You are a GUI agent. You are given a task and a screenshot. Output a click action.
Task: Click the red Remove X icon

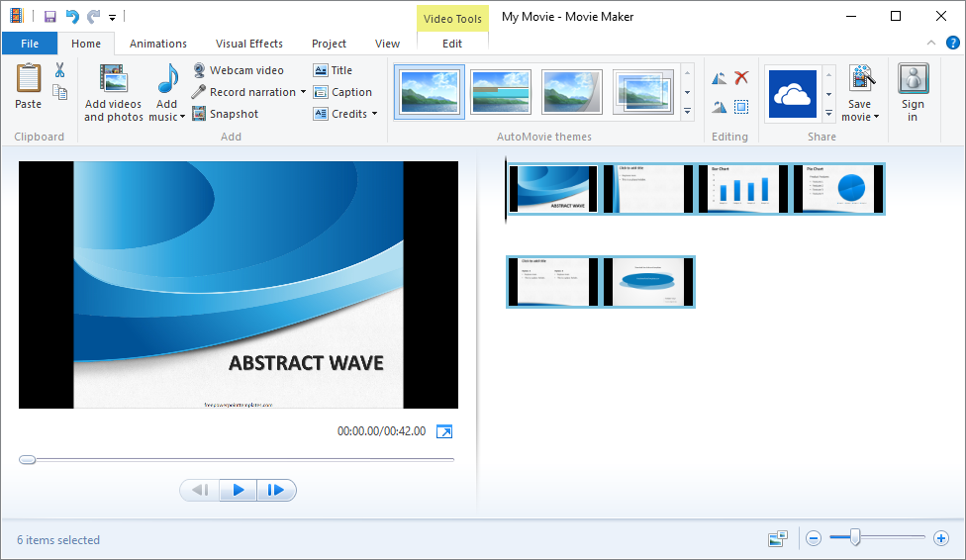click(741, 77)
